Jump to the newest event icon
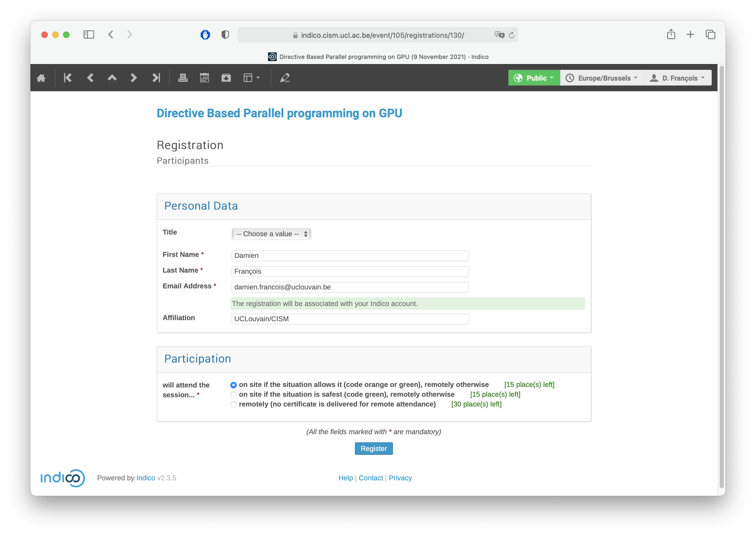 tap(156, 78)
